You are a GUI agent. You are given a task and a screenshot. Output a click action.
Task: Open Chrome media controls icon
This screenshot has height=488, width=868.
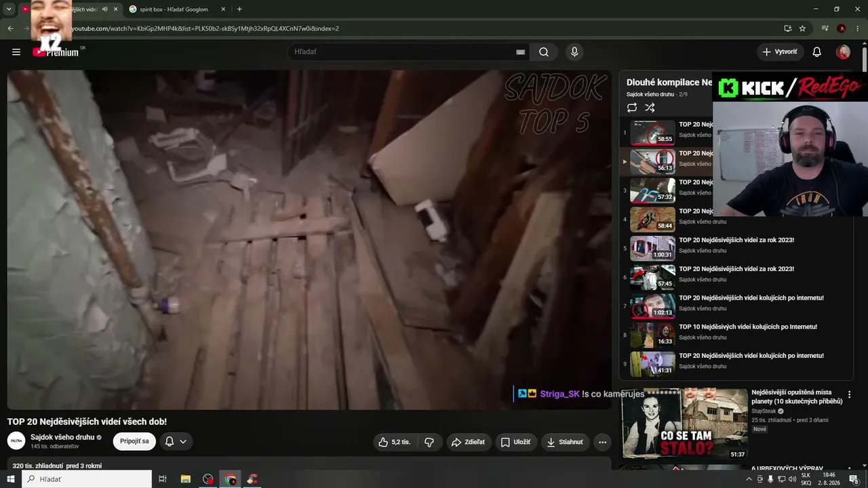click(825, 28)
